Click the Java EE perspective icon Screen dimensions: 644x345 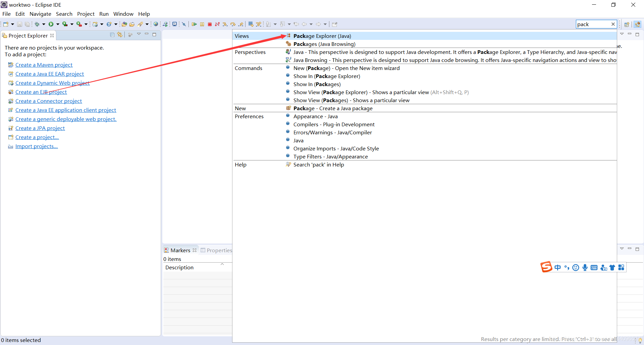pos(638,24)
